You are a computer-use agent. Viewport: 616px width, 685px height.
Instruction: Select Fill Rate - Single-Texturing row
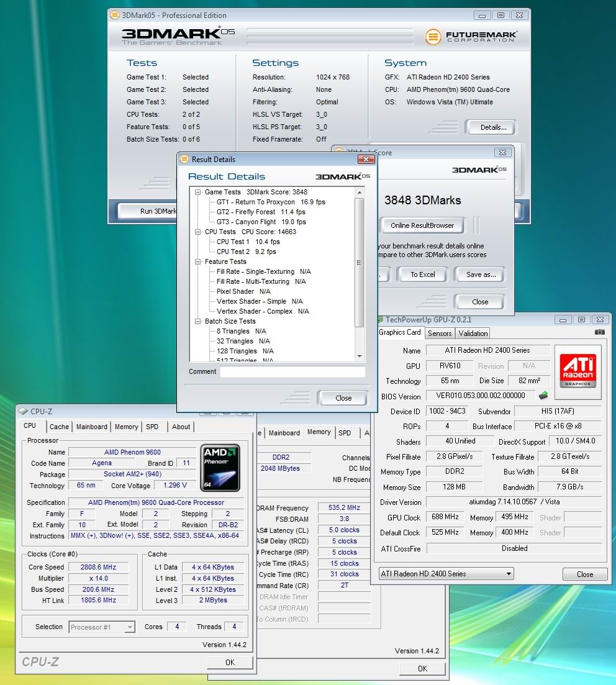263,272
